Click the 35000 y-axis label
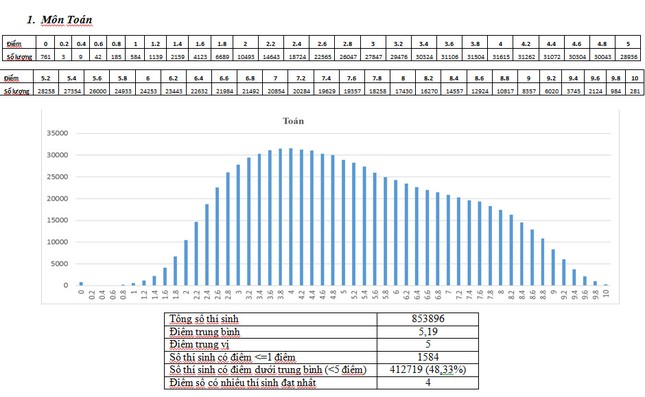Image resolution: width=645 pixels, height=397 pixels. tap(57, 133)
